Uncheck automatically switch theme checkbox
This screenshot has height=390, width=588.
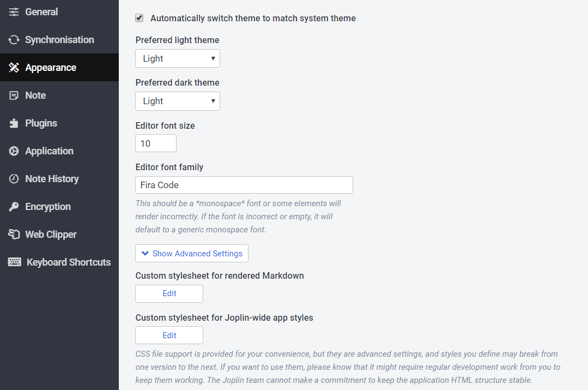click(140, 18)
